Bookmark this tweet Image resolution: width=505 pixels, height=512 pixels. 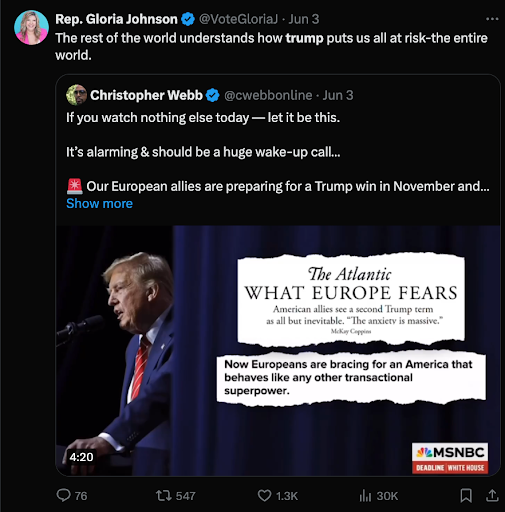pyautogui.click(x=466, y=495)
